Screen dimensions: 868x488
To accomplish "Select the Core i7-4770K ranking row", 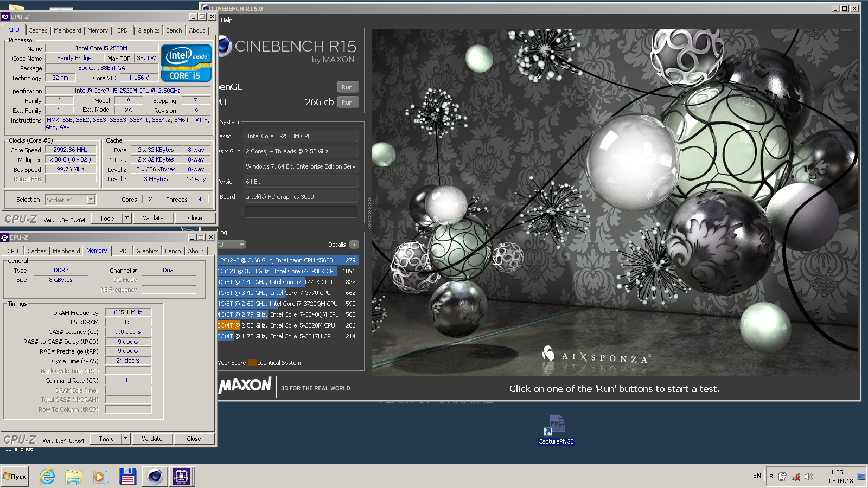I will click(288, 282).
